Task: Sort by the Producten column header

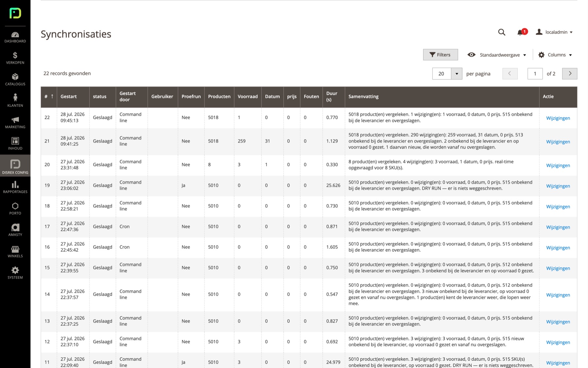Action: click(x=219, y=96)
